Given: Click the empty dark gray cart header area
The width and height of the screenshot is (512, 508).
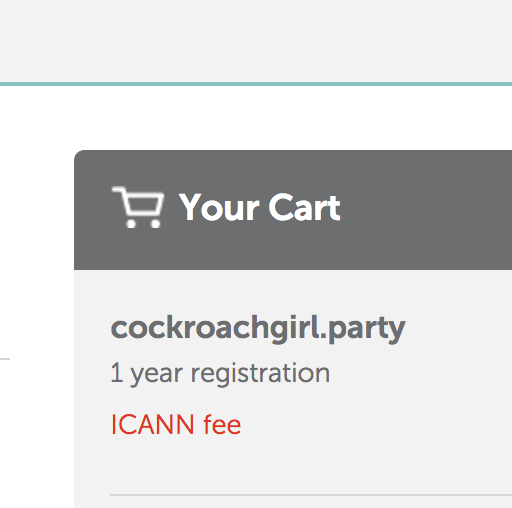Looking at the screenshot, I should (427, 209).
